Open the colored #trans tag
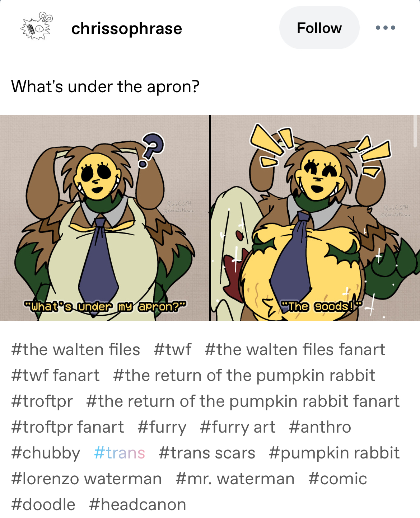Image resolution: width=420 pixels, height=518 pixels. pos(120,453)
